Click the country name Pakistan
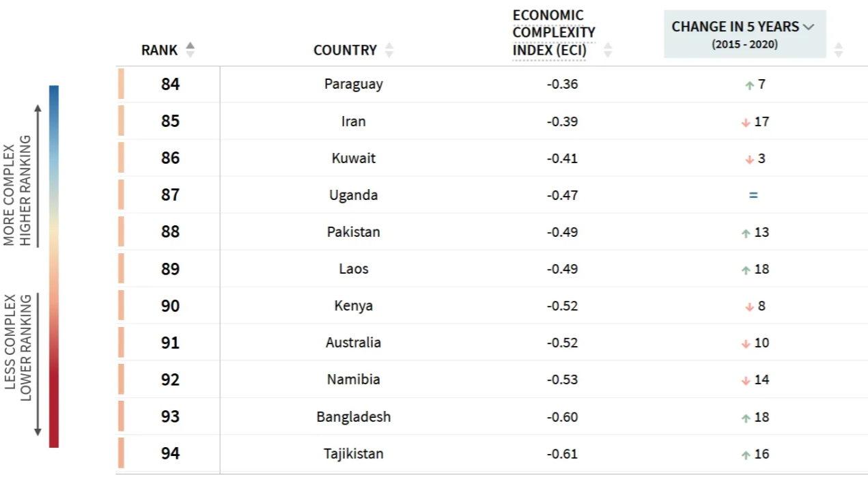The height and width of the screenshot is (484, 868). click(x=353, y=232)
